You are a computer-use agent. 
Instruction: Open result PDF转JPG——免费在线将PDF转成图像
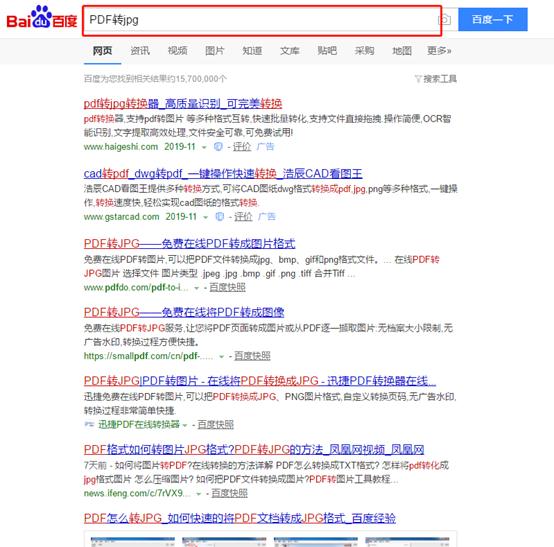point(184,312)
